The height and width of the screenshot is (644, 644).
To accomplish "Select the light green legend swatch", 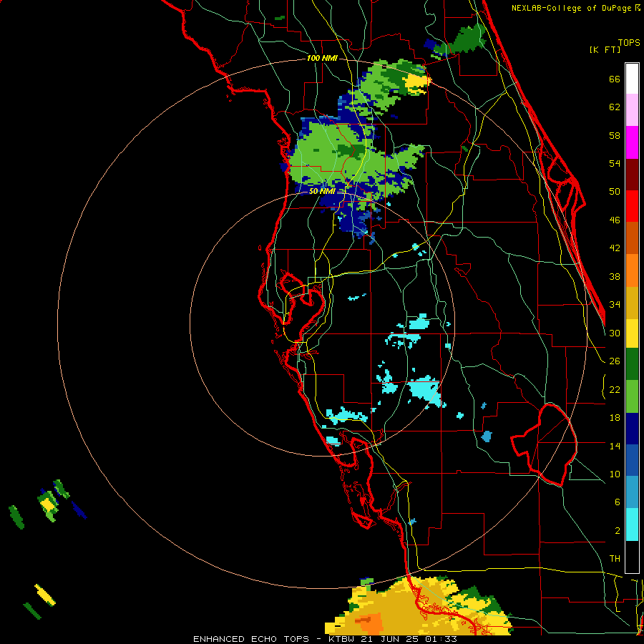I will [x=632, y=396].
